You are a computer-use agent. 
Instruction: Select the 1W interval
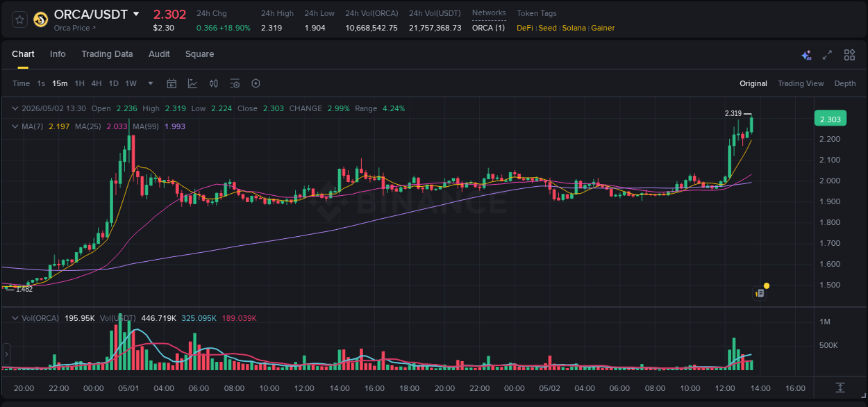pyautogui.click(x=131, y=83)
